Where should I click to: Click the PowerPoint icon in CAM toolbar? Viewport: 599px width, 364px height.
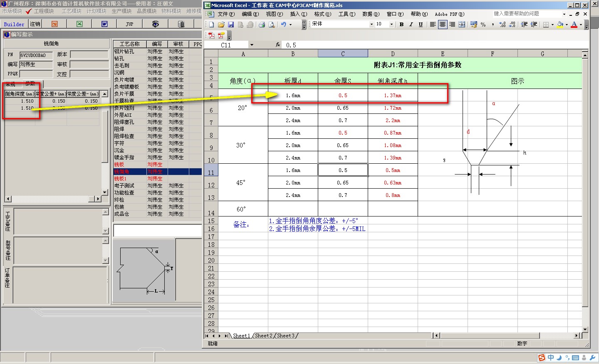54,24
